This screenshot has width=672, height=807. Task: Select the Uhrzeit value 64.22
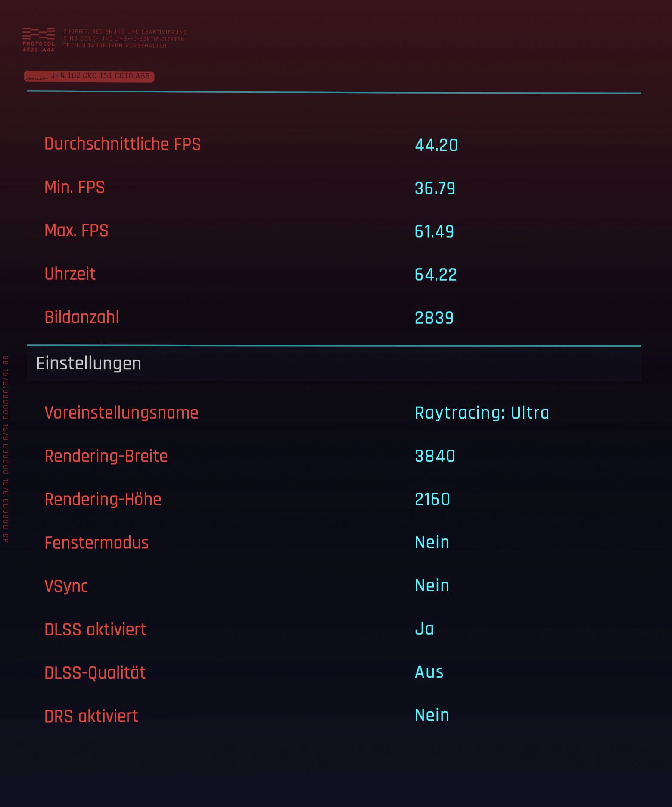[436, 275]
